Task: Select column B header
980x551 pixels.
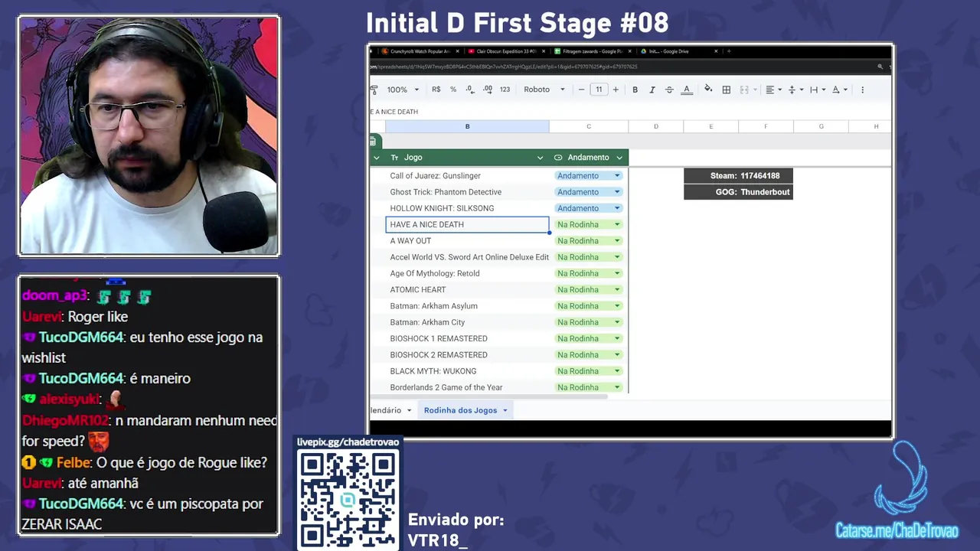Action: tap(467, 126)
